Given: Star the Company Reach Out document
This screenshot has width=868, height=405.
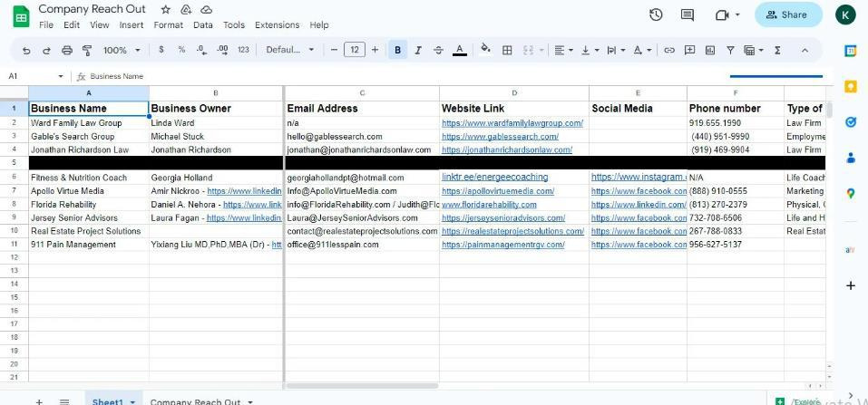Looking at the screenshot, I should pyautogui.click(x=165, y=9).
